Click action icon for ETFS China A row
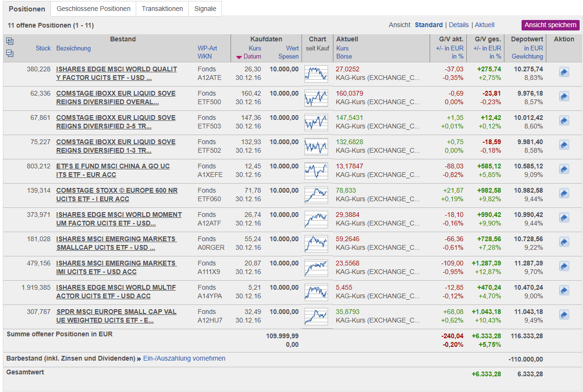Image resolution: width=583 pixels, height=392 pixels. point(564,169)
